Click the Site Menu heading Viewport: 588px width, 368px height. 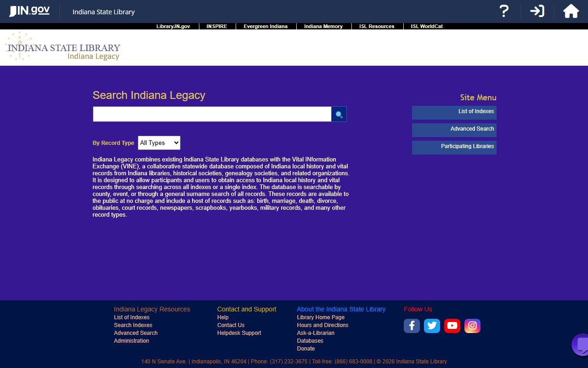pos(478,98)
